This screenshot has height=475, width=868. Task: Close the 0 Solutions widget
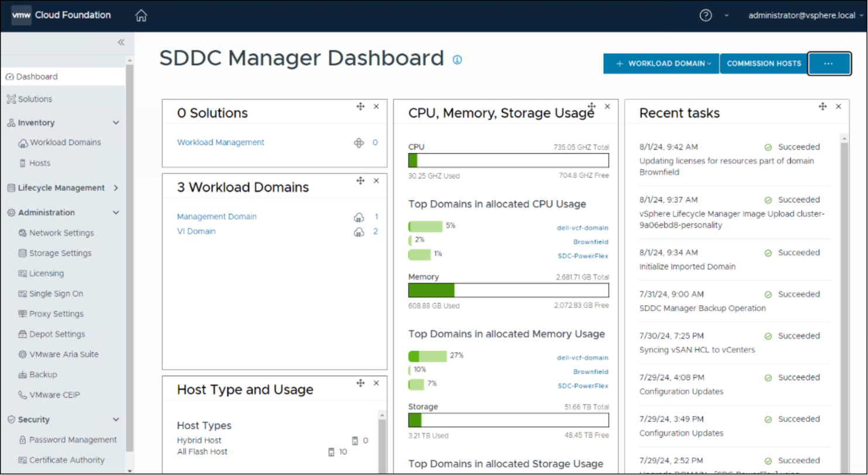(376, 106)
